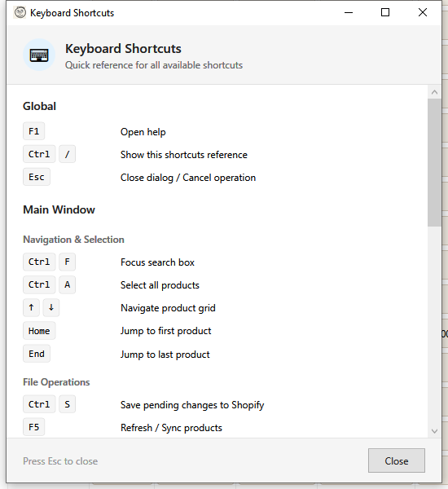Click the keyboard icon in the header
The height and width of the screenshot is (489, 448).
click(x=39, y=55)
